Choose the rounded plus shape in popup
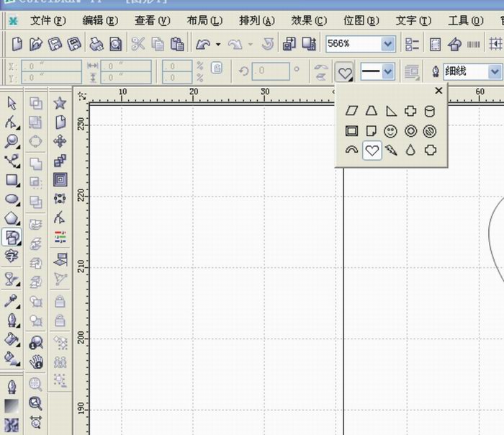 [x=431, y=150]
